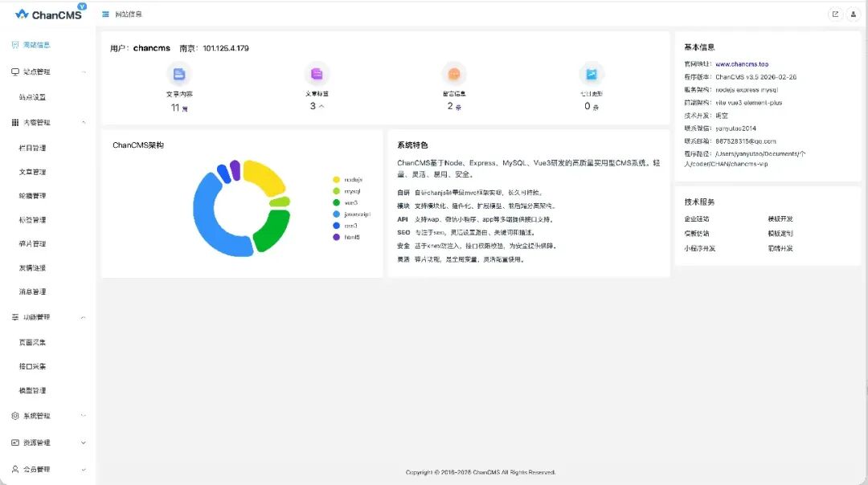
Task: Click the purple article tags stat icon
Action: [317, 75]
